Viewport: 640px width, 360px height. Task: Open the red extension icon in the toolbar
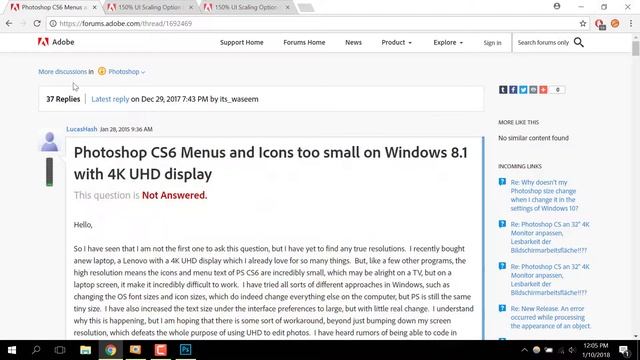click(x=599, y=24)
